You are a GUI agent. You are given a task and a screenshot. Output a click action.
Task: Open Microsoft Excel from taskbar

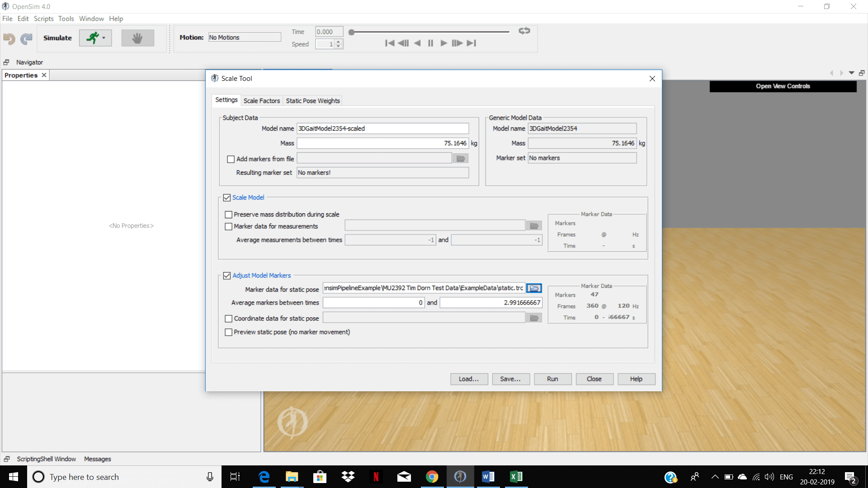pos(516,477)
